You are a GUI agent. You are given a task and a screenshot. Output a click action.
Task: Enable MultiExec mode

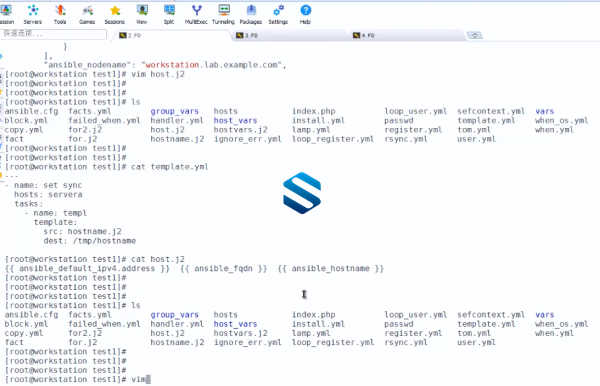point(196,14)
